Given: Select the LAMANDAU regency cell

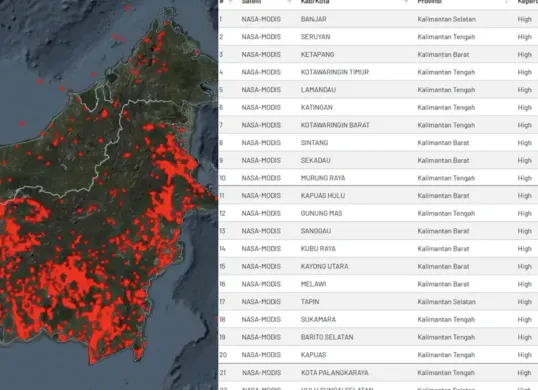Looking at the screenshot, I should point(318,90).
